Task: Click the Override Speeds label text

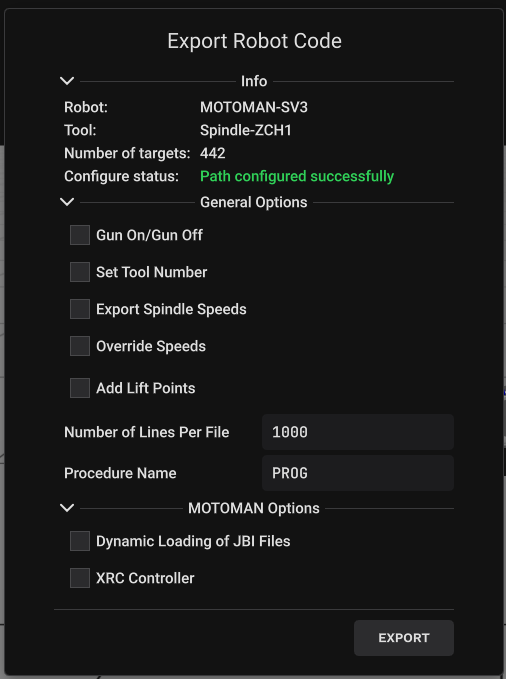Action: click(151, 346)
